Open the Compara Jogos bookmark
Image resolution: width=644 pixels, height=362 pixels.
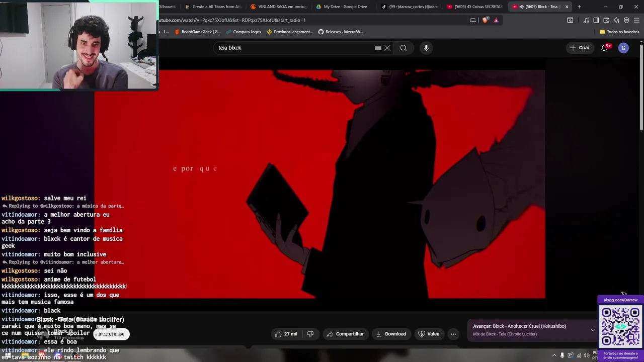click(x=244, y=32)
